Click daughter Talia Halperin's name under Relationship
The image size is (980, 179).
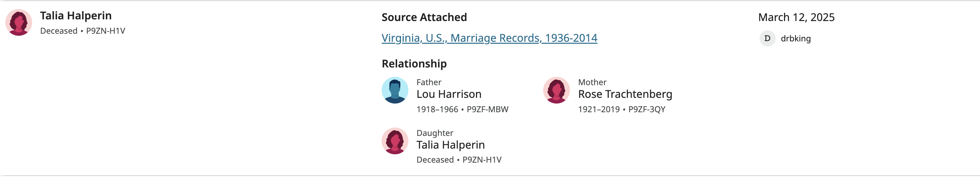[x=451, y=145]
